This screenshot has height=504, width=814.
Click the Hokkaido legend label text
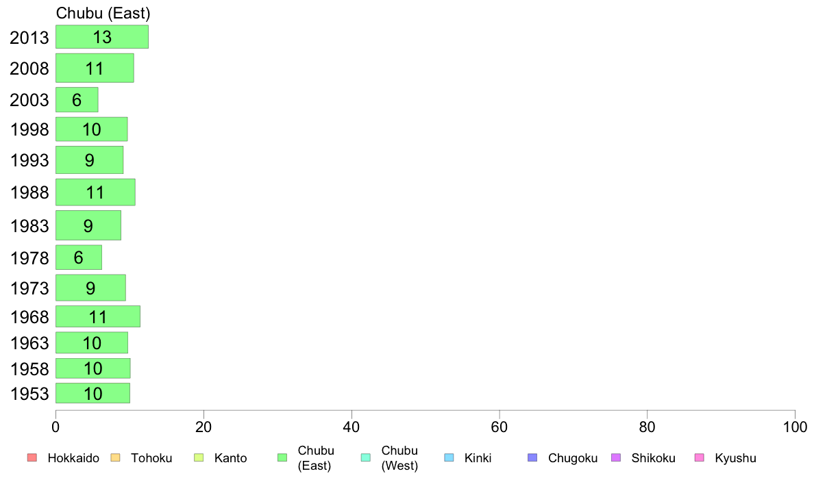[x=73, y=458]
